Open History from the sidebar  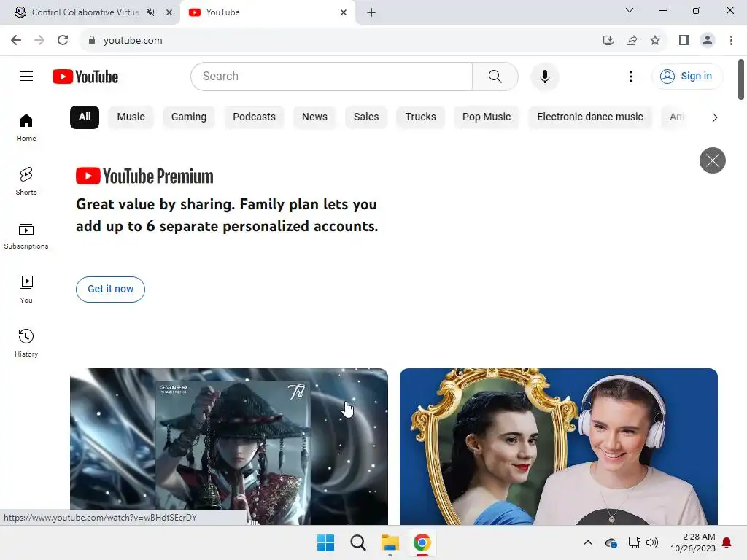(26, 343)
